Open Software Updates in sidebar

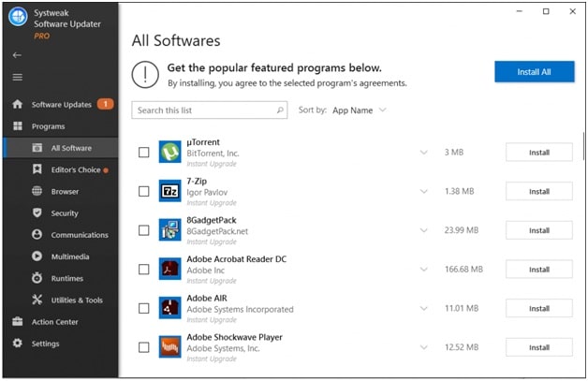pyautogui.click(x=61, y=104)
